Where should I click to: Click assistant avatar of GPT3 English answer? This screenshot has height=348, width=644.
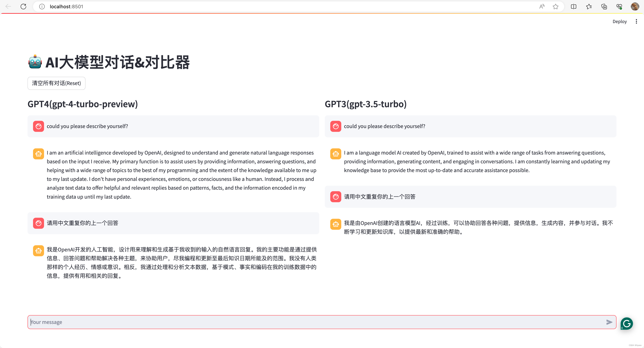336,154
